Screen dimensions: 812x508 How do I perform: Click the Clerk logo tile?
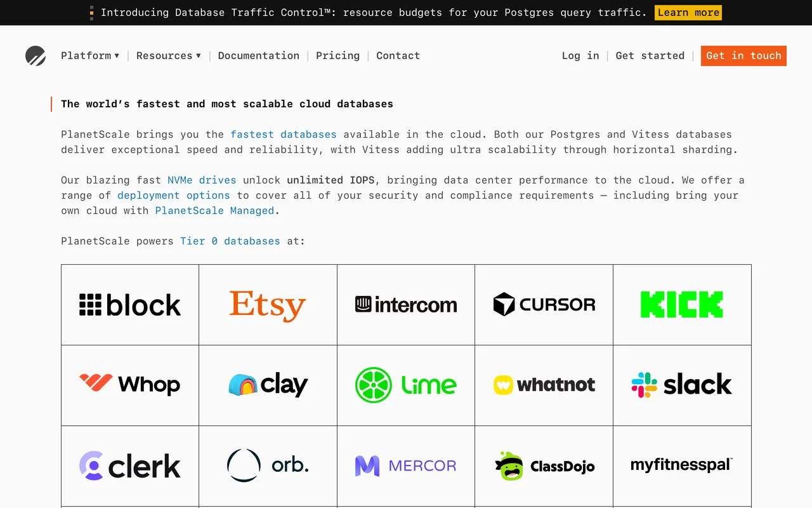(130, 466)
